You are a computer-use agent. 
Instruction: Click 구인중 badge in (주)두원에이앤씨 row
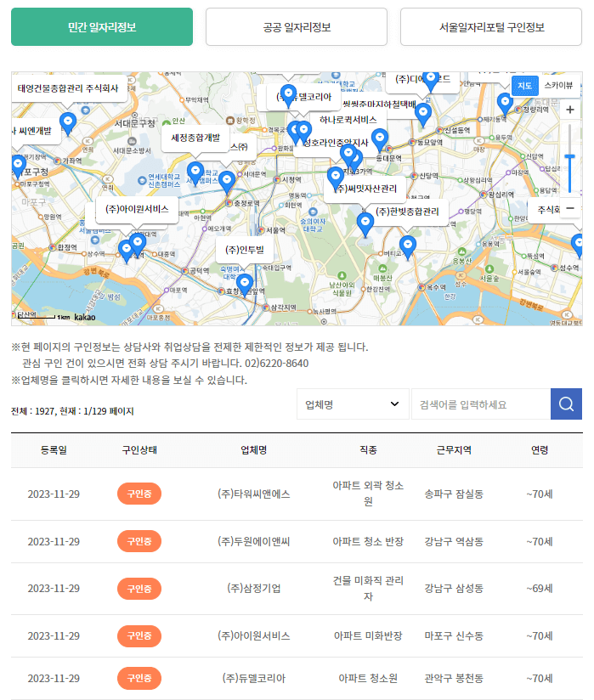(x=139, y=541)
